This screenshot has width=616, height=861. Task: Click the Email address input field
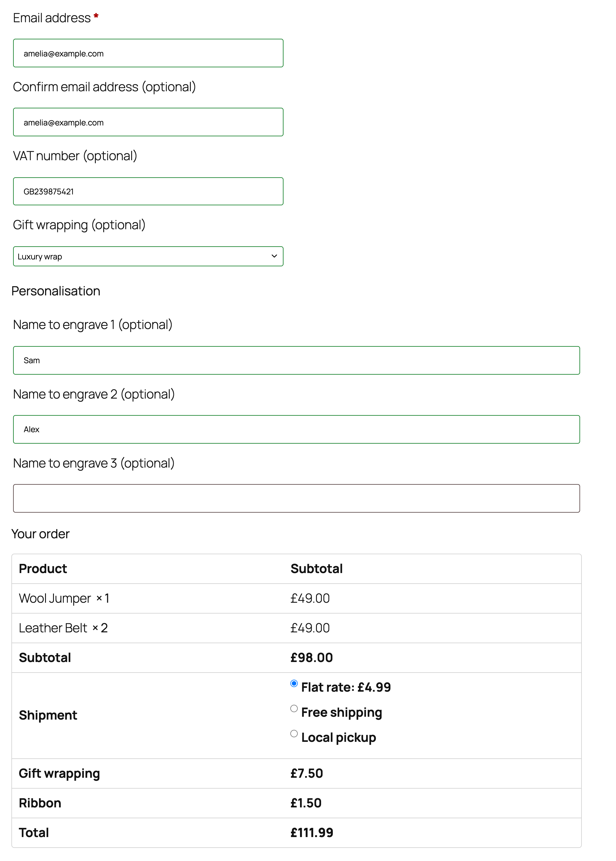pyautogui.click(x=148, y=53)
